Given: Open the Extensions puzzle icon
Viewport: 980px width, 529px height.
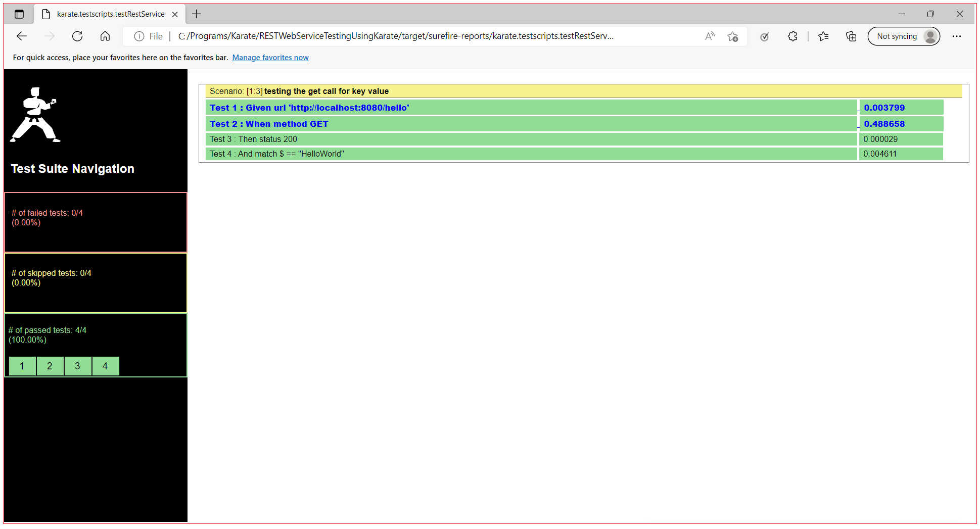Looking at the screenshot, I should (792, 36).
